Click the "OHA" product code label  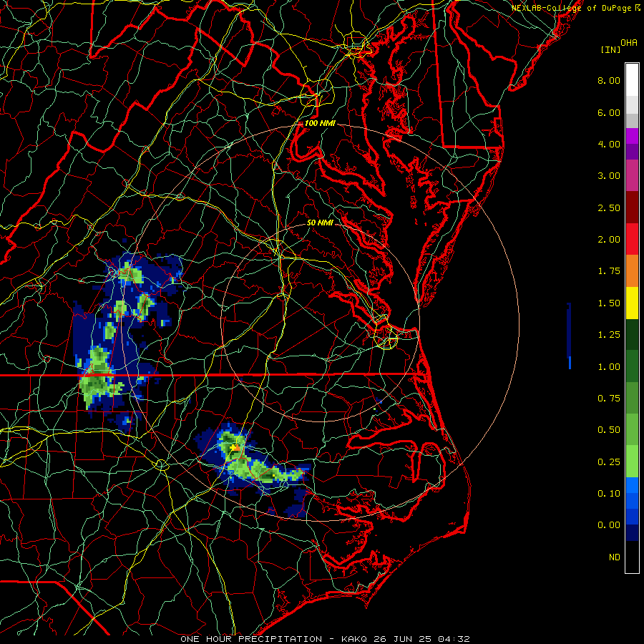[x=629, y=43]
